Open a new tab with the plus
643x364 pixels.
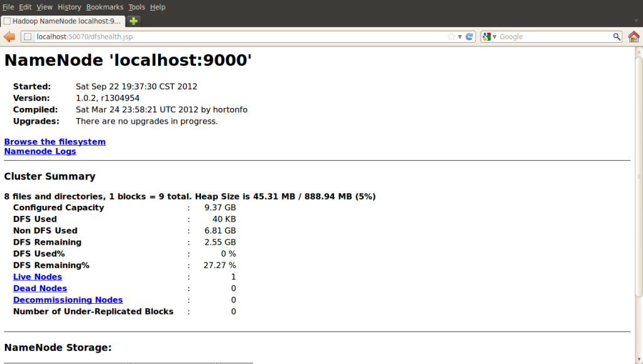point(132,20)
